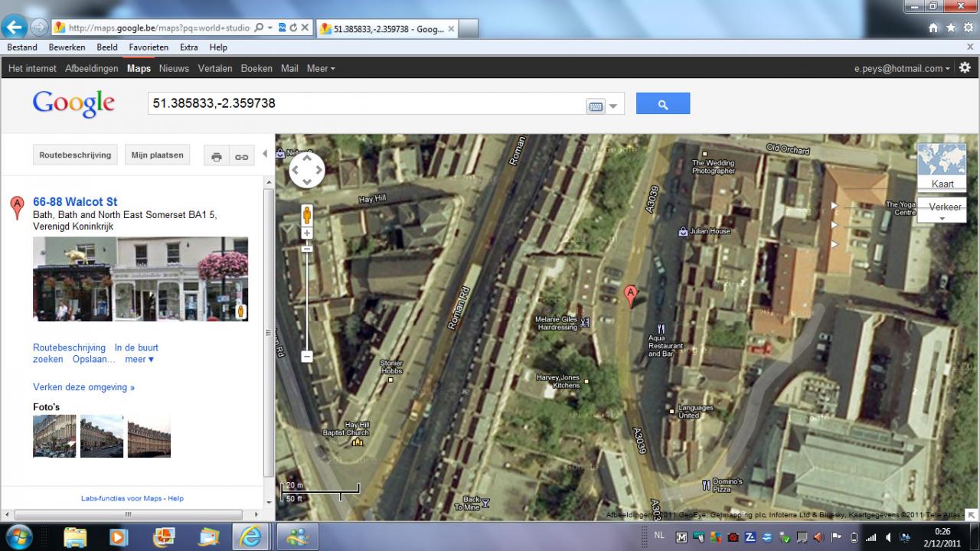Click the browser back arrow
Screen dimensions: 980x551
(13, 28)
